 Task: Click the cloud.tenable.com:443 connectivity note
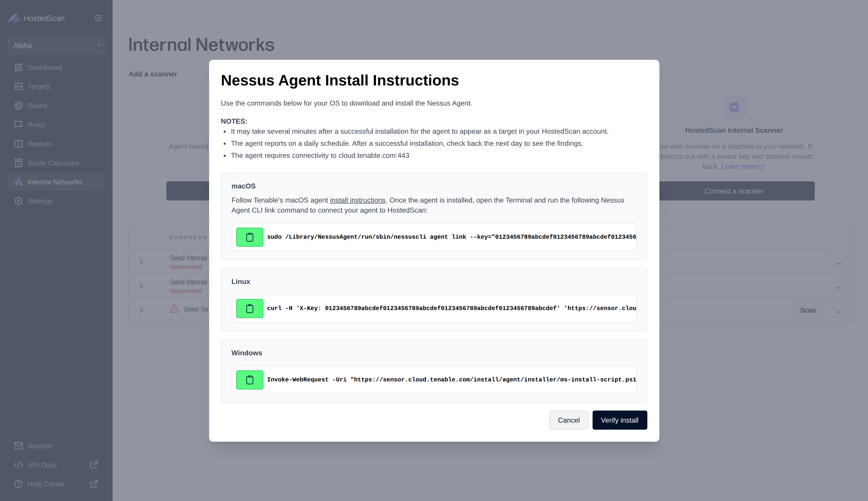click(320, 156)
